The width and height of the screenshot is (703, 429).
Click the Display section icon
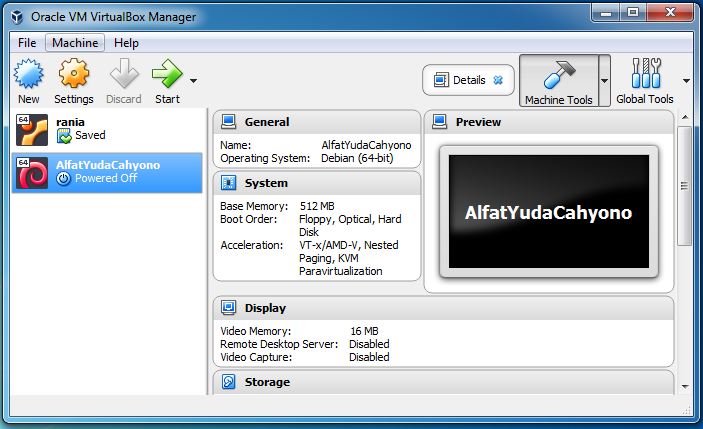[x=229, y=308]
